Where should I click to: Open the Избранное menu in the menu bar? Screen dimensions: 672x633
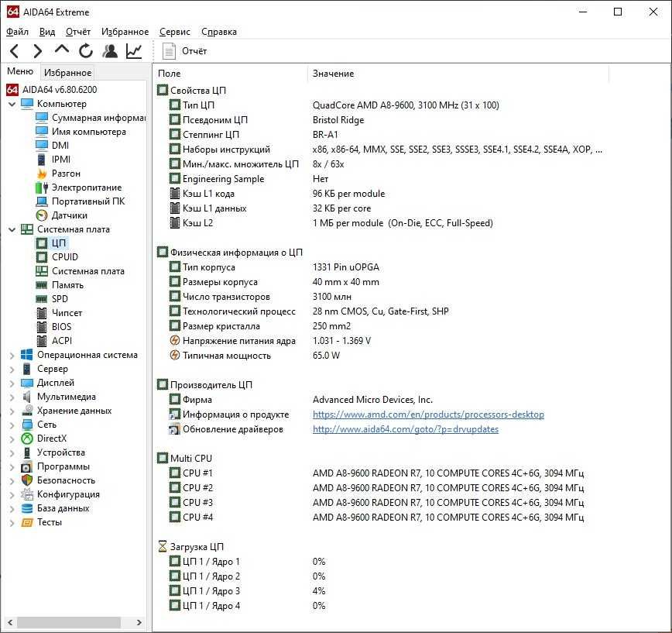point(125,32)
